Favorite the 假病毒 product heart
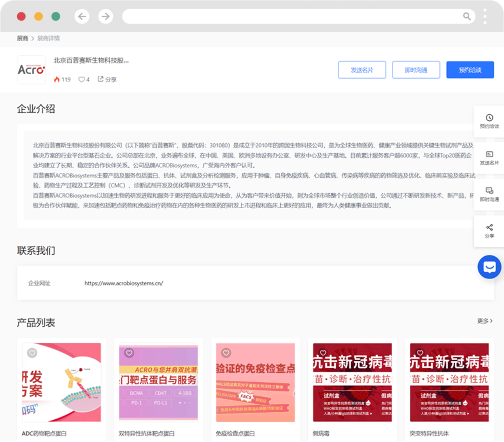This screenshot has height=442, width=504. point(323,353)
